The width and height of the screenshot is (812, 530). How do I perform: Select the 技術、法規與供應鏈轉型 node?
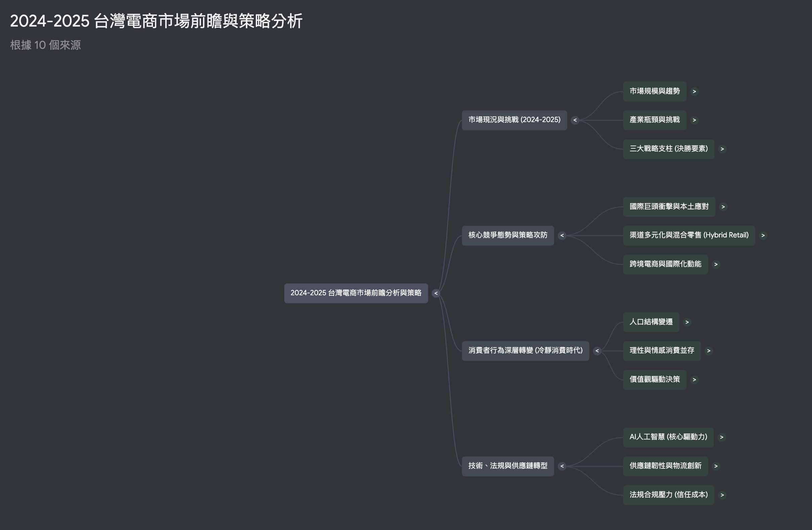pos(508,466)
